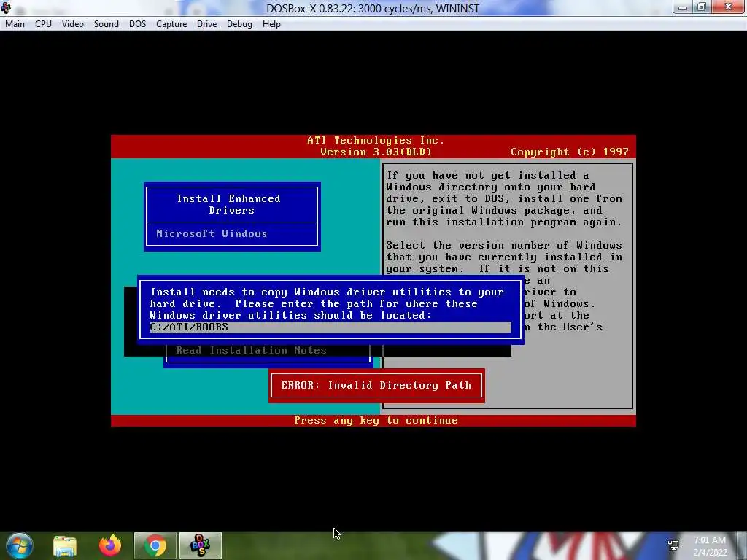
Task: Click the Install Enhanced Drivers heading
Action: tap(229, 204)
